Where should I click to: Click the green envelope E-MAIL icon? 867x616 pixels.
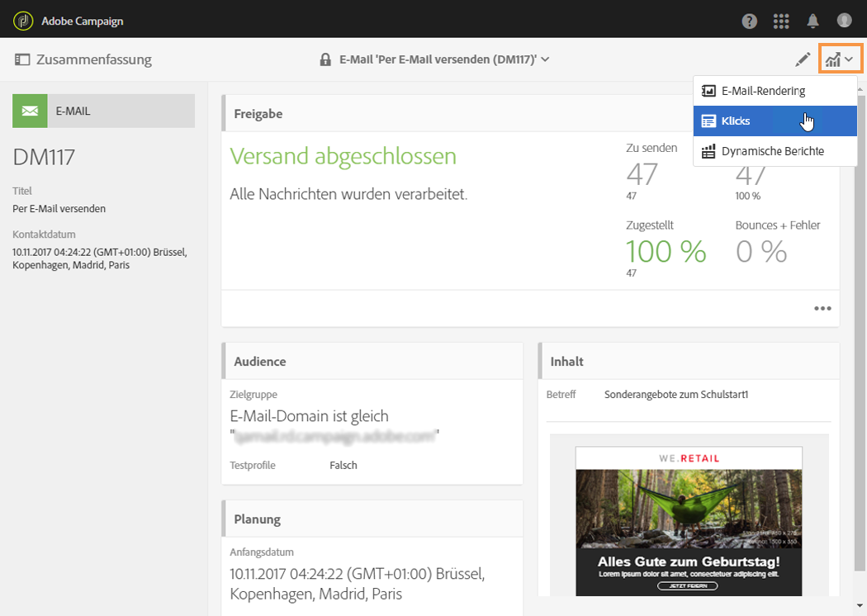30,111
